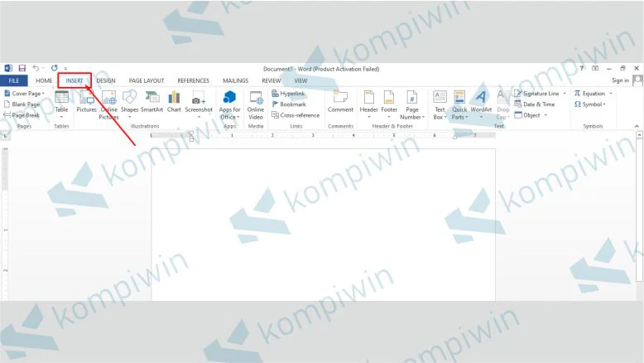Open the File menu tab

pyautogui.click(x=13, y=80)
